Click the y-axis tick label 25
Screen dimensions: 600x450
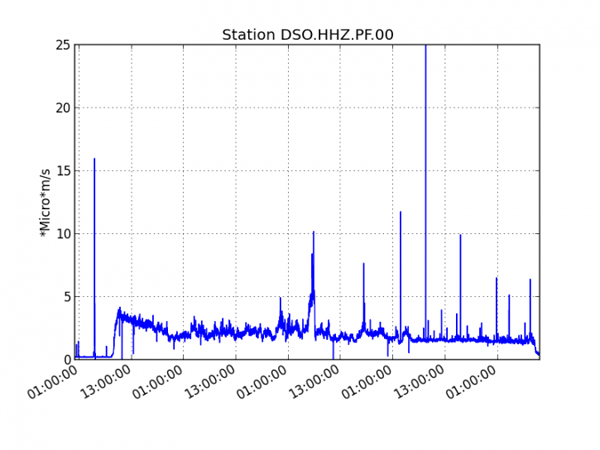click(x=62, y=45)
